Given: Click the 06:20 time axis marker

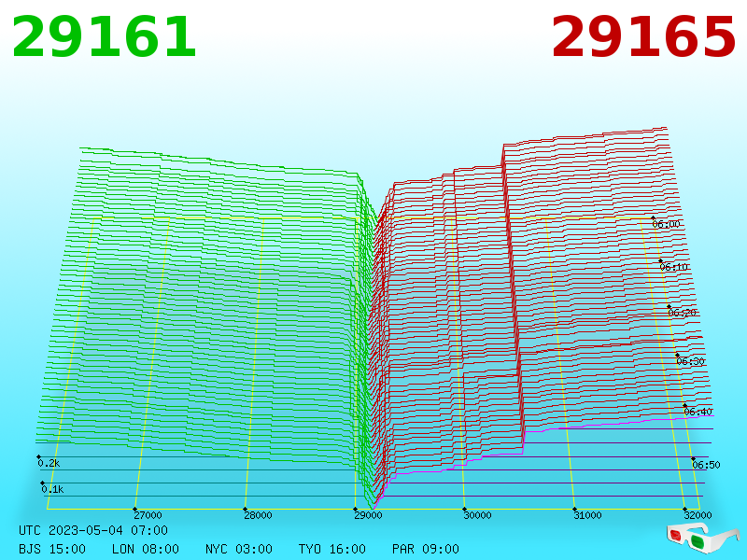Looking at the screenshot, I should 683,313.
